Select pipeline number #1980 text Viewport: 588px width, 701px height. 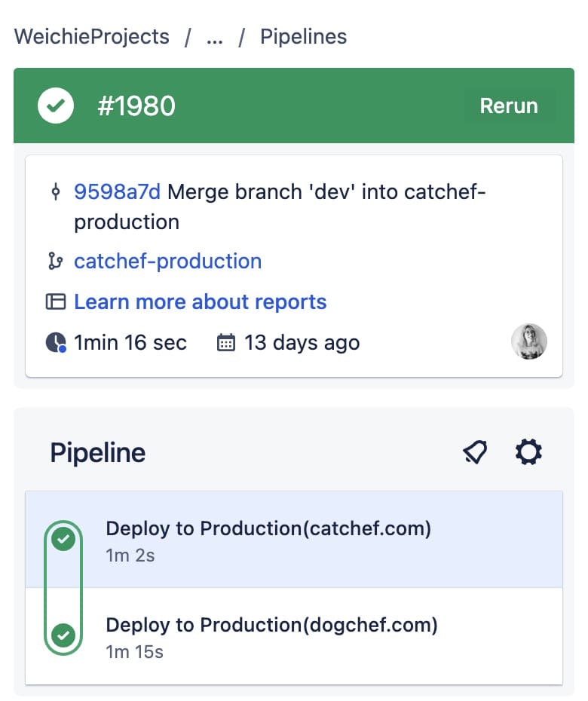point(136,106)
